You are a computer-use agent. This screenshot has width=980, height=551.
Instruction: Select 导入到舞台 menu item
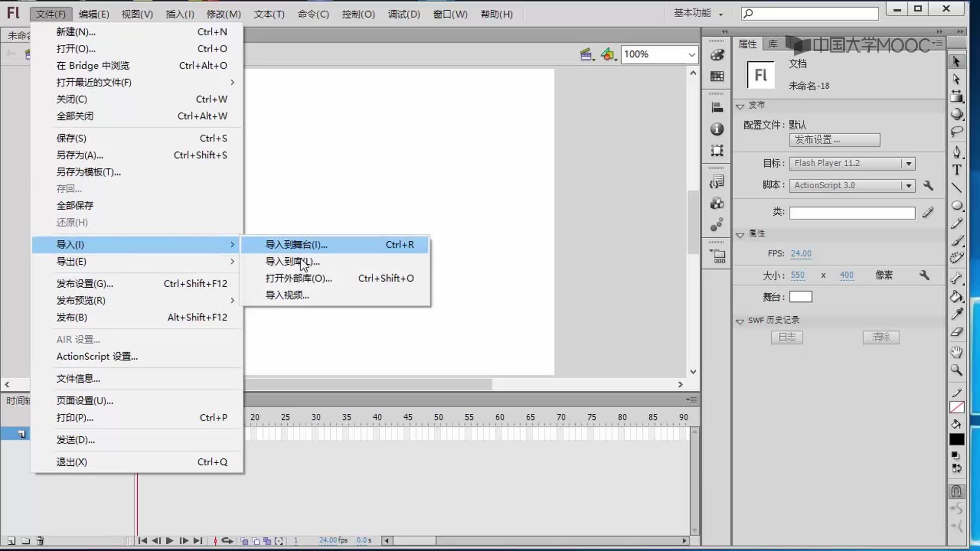pyautogui.click(x=297, y=244)
